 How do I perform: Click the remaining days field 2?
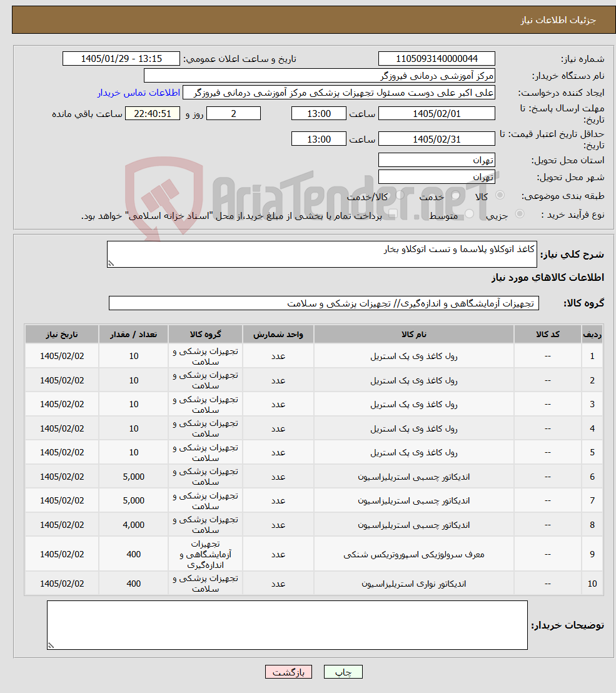(233, 114)
